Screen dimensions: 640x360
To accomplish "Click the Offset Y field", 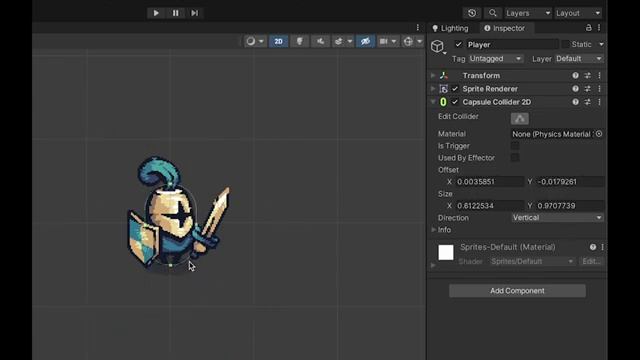I will (x=570, y=182).
